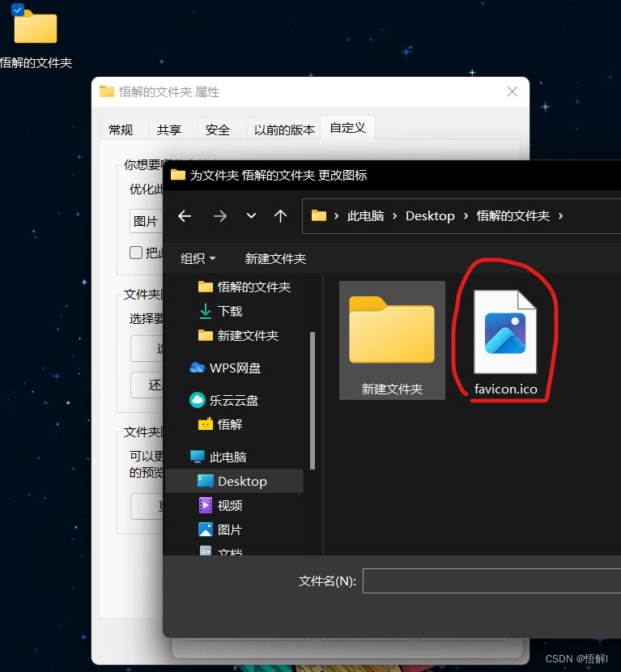Click the 图片 blue picture icon in sidebar
Screen dimensions: 621x672
tap(206, 530)
